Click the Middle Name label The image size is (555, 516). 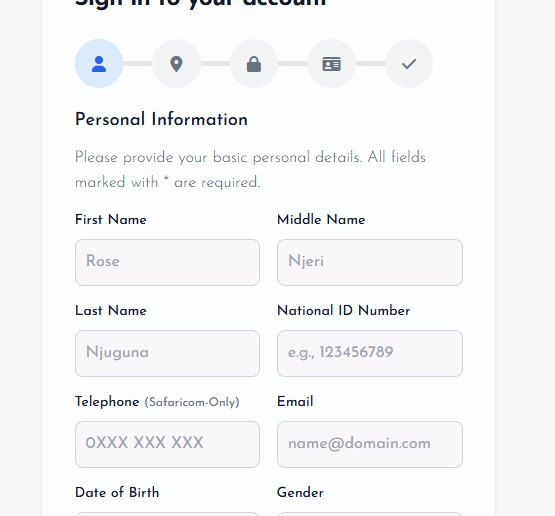[321, 219]
